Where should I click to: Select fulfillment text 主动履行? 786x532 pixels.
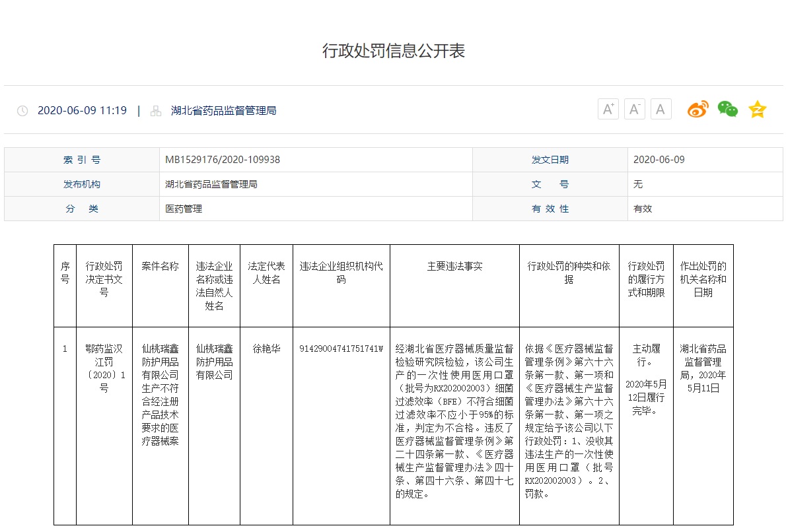point(646,355)
